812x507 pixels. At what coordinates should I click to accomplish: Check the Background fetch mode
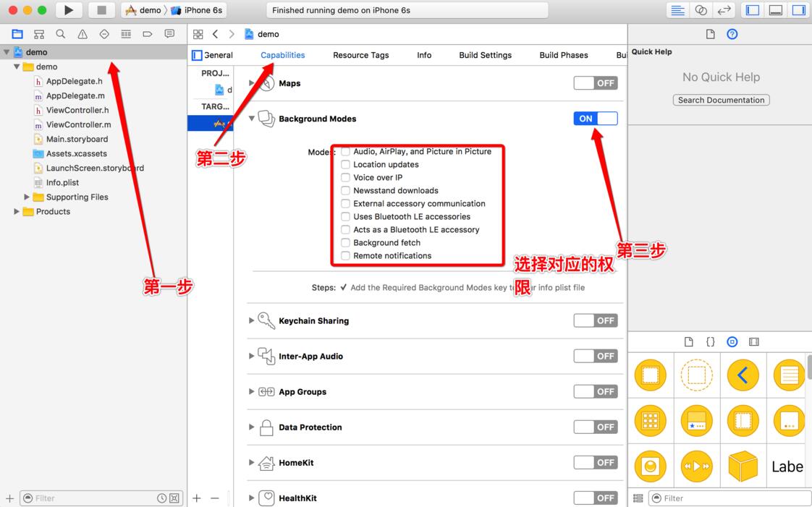click(x=345, y=242)
